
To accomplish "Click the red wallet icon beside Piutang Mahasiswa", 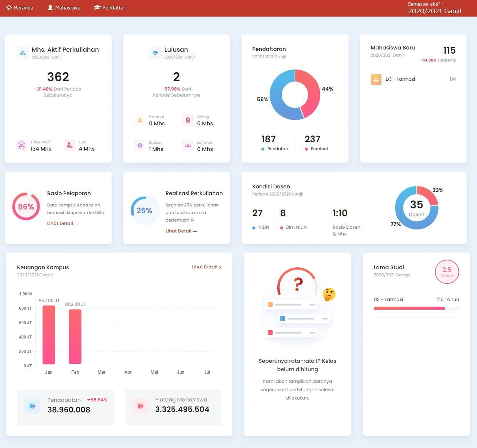I will [x=140, y=406].
